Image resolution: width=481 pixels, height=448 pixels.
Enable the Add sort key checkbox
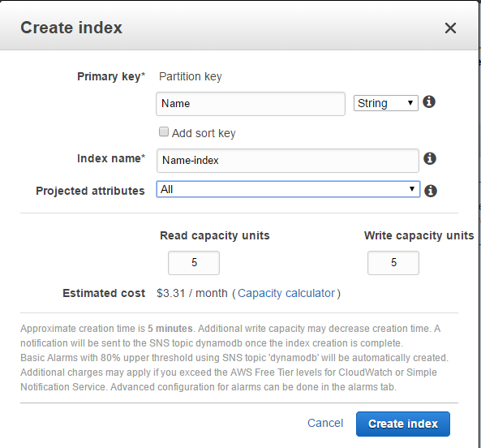click(x=164, y=132)
